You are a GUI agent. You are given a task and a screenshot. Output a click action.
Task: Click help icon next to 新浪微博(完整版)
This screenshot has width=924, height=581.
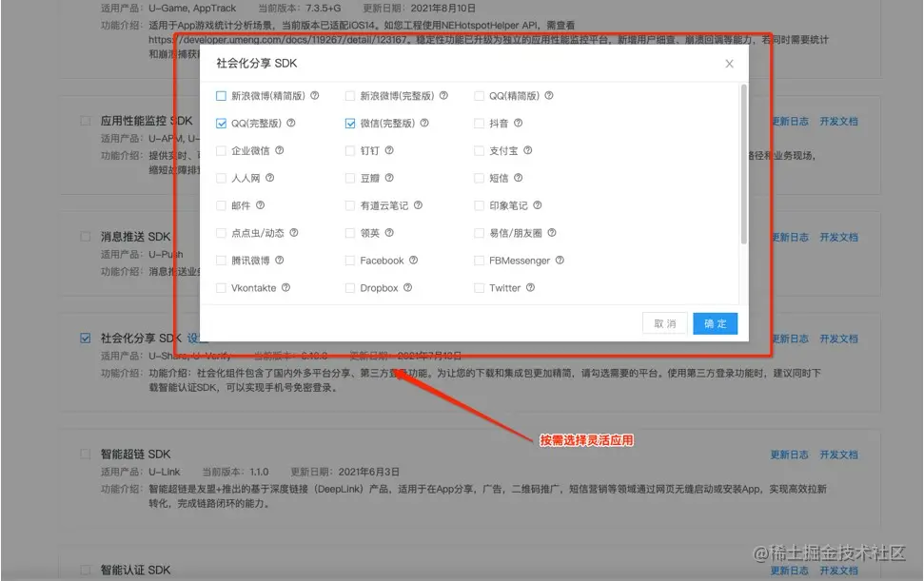click(443, 95)
